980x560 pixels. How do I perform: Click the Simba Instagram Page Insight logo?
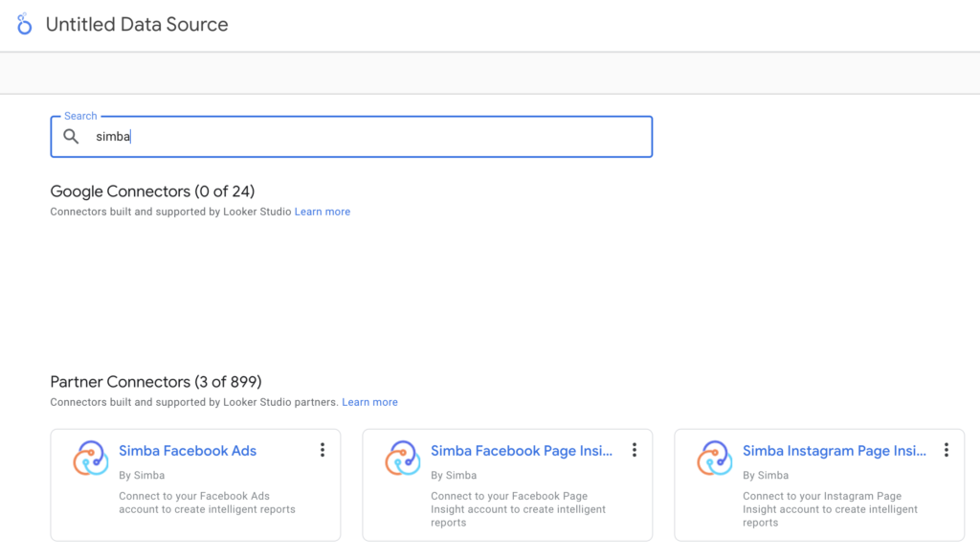click(x=715, y=459)
